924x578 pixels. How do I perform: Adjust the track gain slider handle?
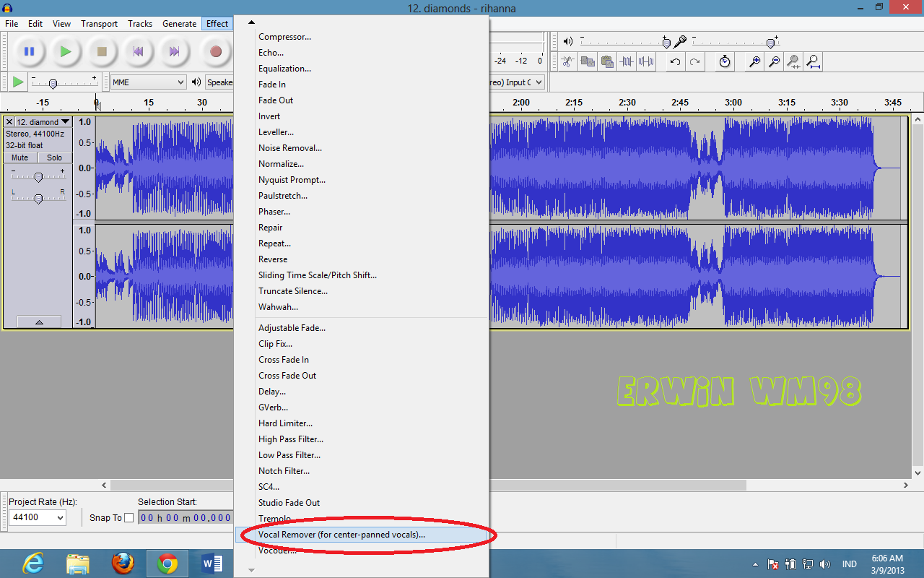point(38,176)
